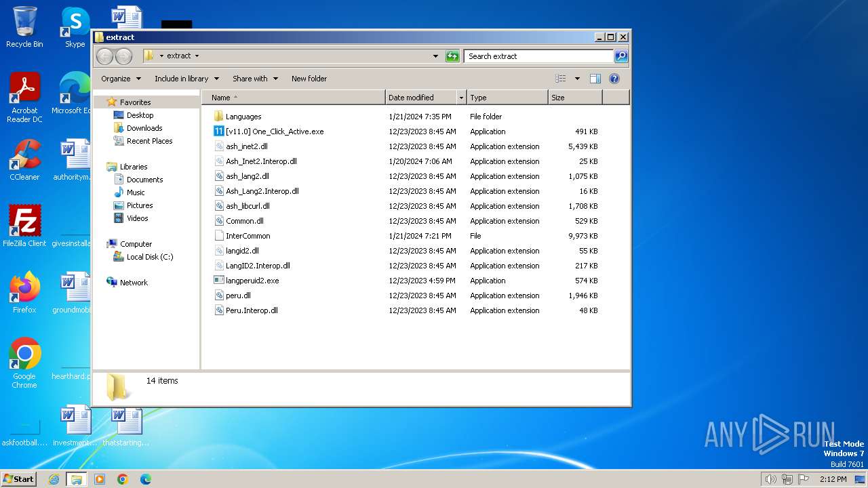
Task: Open the Recycle Bin desktop icon
Action: pyautogui.click(x=24, y=28)
